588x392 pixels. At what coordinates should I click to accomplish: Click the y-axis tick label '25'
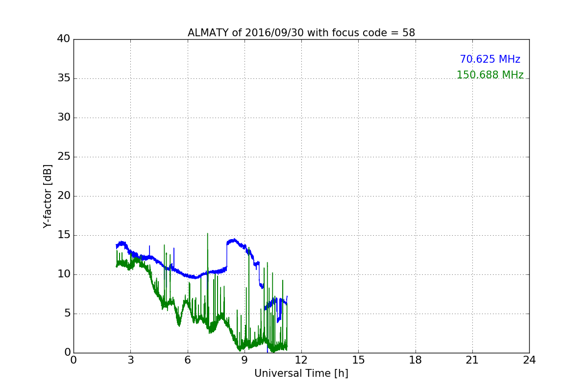pos(64,157)
